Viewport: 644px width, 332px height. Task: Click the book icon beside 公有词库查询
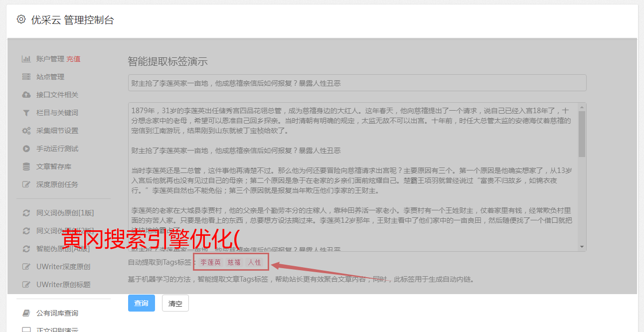[x=26, y=313]
